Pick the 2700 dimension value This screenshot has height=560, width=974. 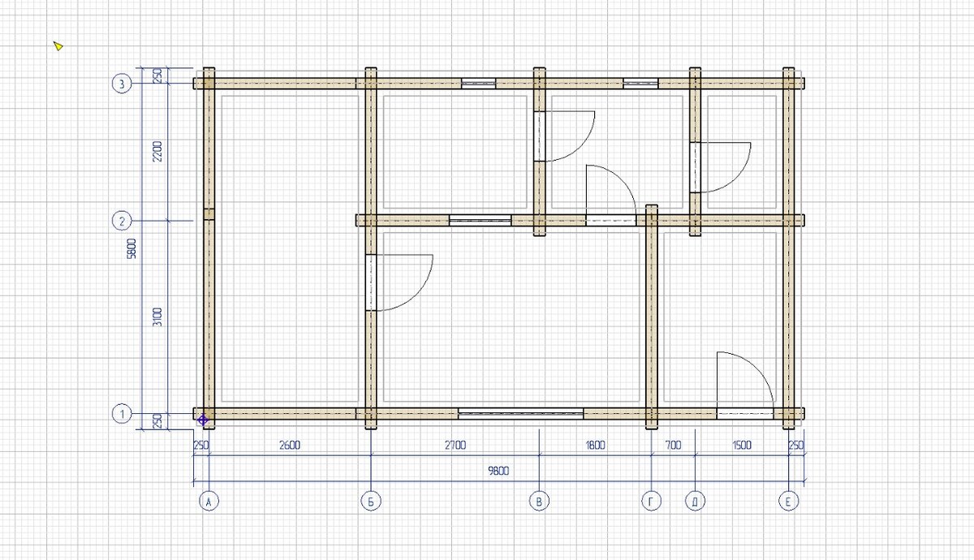455,446
